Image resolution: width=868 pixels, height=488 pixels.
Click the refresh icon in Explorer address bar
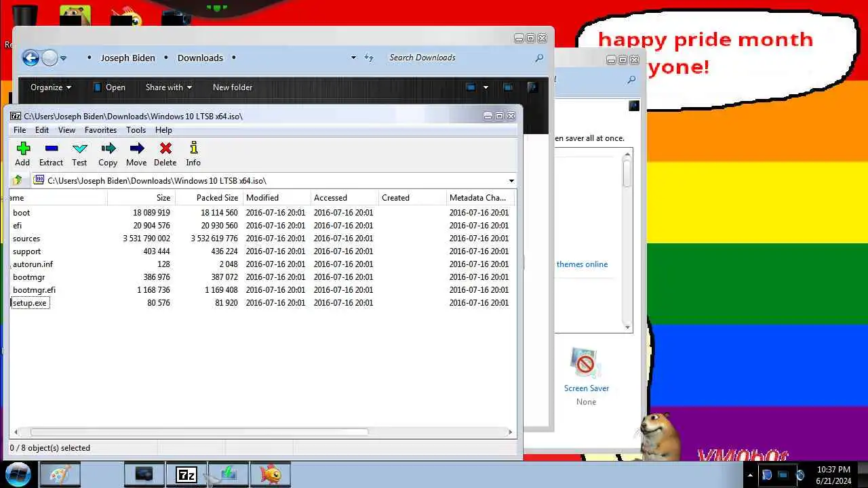(369, 58)
